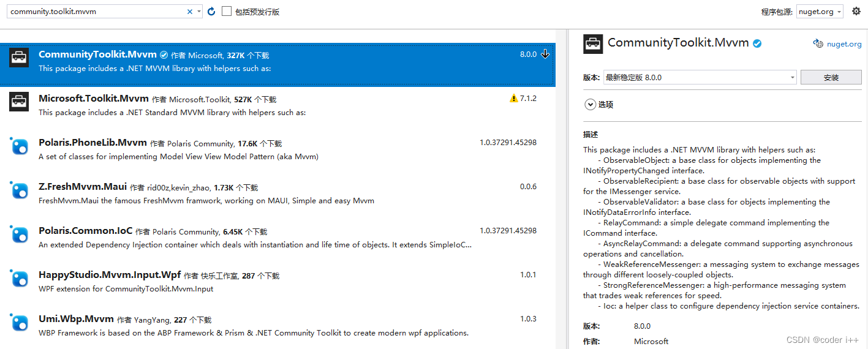Click the download arrow for CommunityToolkit.Mvvm 8.0.0
The image size is (868, 349).
point(545,54)
